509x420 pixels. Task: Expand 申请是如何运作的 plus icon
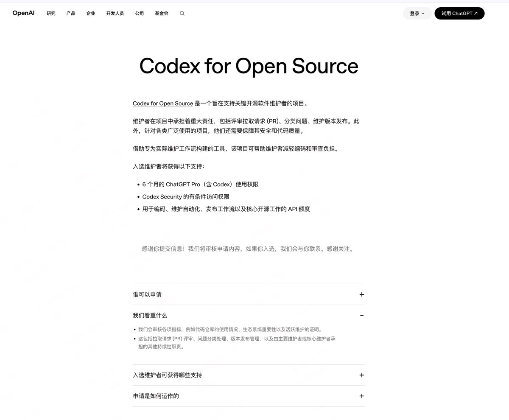pos(361,396)
